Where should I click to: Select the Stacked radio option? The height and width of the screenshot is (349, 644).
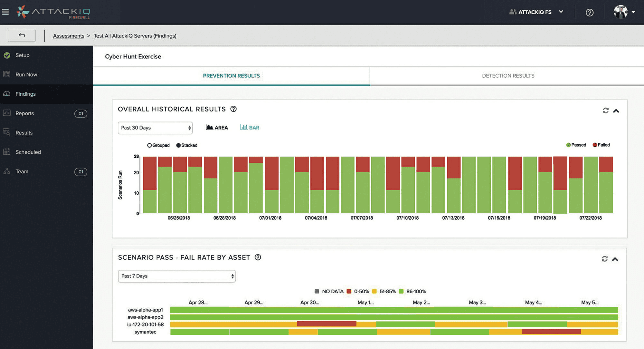click(178, 145)
